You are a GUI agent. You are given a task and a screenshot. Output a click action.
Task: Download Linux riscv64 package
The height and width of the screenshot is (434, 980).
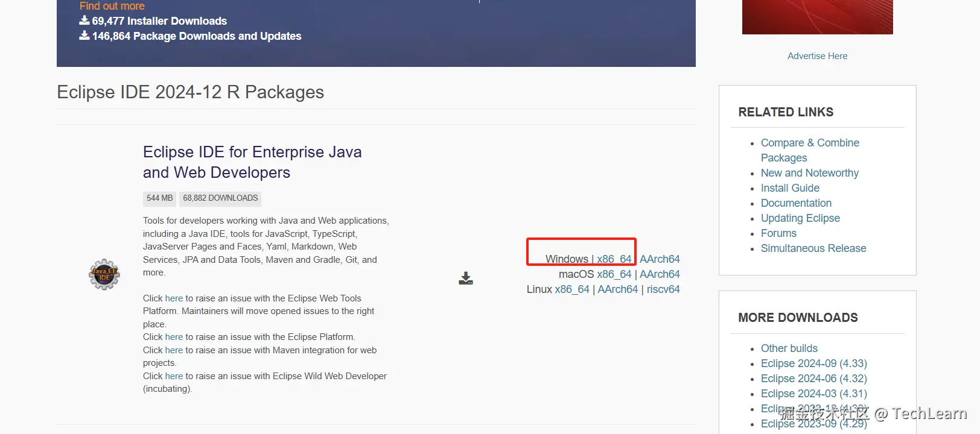[663, 289]
